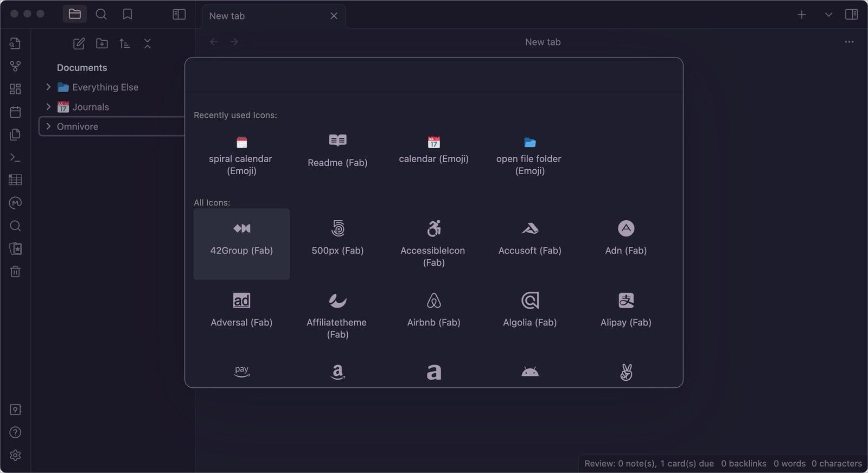Click the Review cards due status
868x473 pixels.
tap(649, 463)
